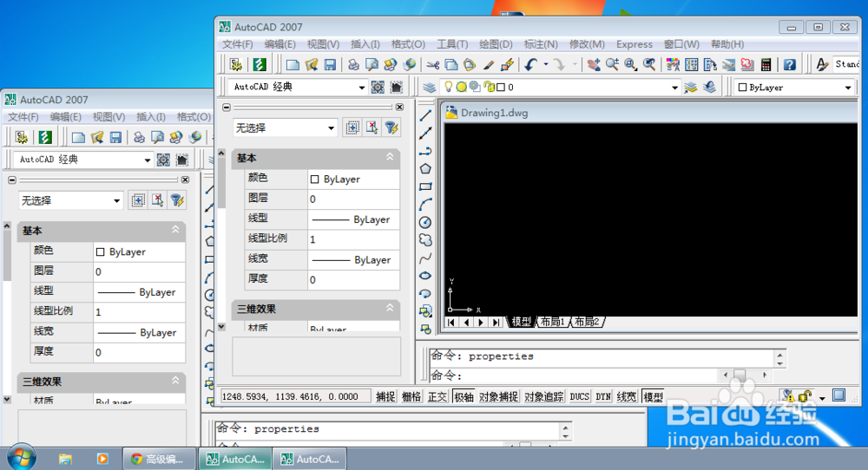Toggle 对象捕捉 object snap in the status bar
Image resolution: width=868 pixels, height=470 pixels.
(499, 396)
